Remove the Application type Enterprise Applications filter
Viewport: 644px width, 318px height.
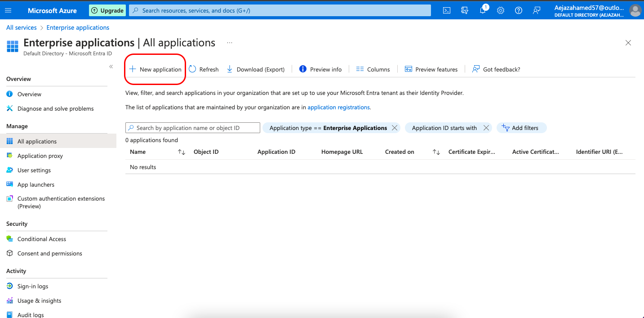click(x=395, y=128)
